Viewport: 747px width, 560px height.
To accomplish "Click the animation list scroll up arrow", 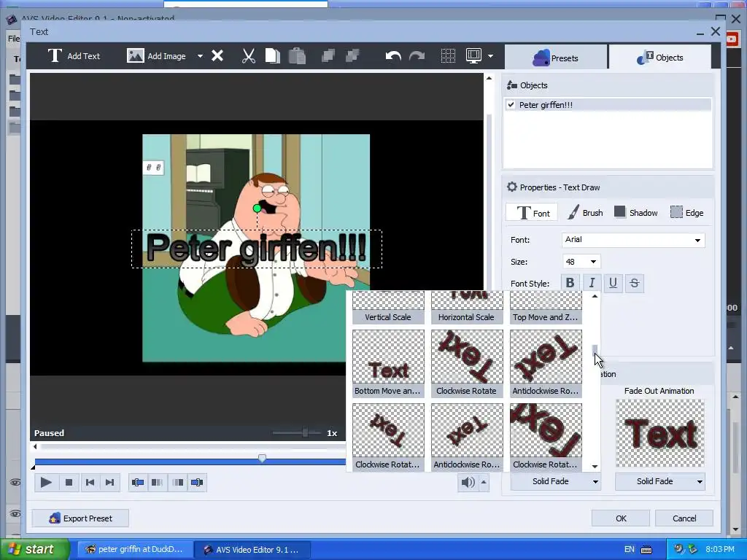I will point(595,296).
